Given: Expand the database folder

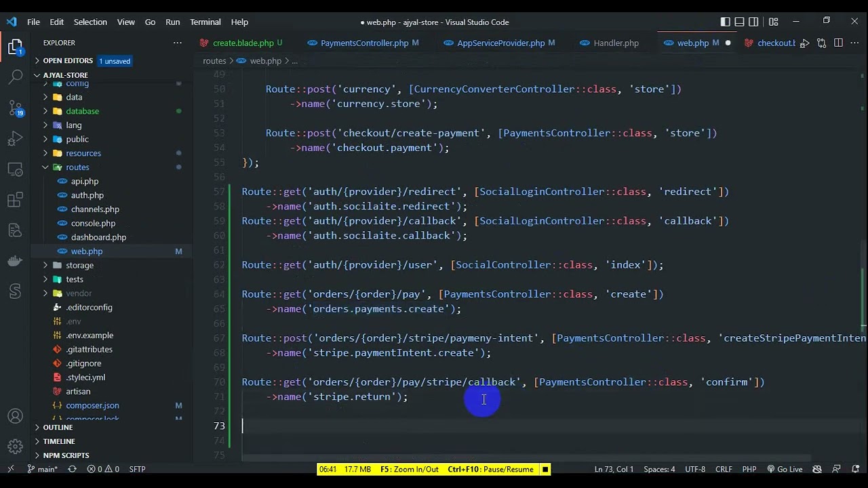Looking at the screenshot, I should click(82, 111).
